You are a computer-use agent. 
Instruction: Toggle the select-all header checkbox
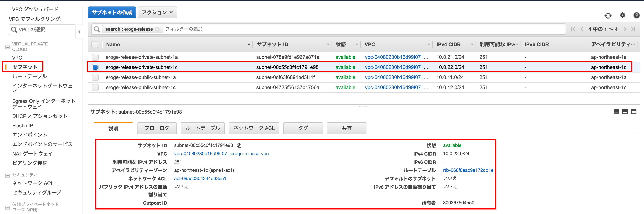(x=95, y=44)
